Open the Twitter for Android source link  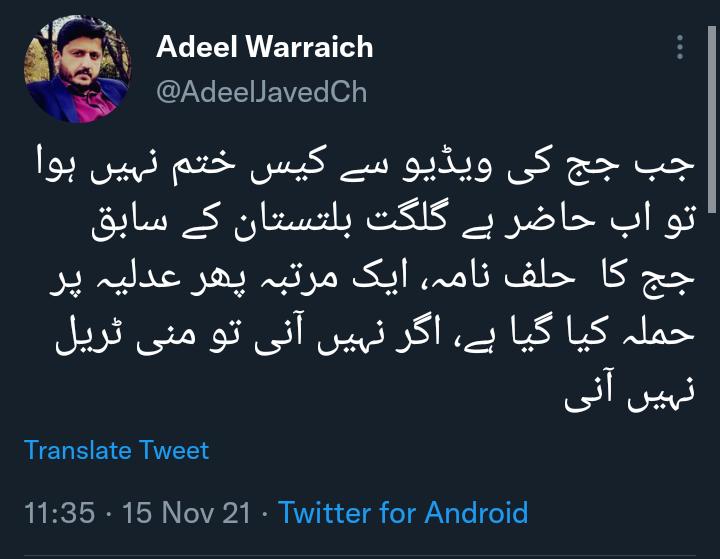[403, 512]
